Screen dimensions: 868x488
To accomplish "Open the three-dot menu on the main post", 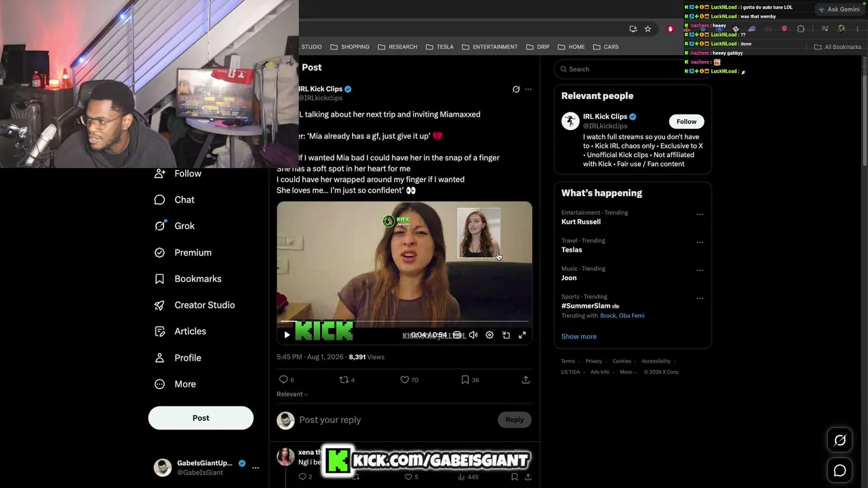I will [528, 89].
